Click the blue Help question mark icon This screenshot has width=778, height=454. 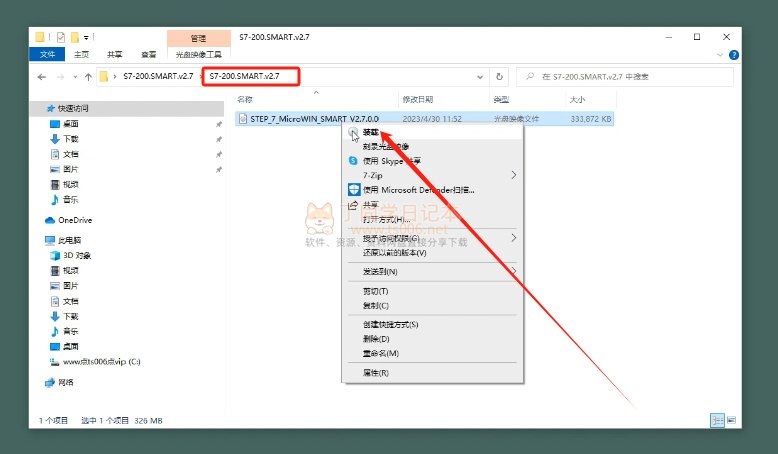(734, 55)
